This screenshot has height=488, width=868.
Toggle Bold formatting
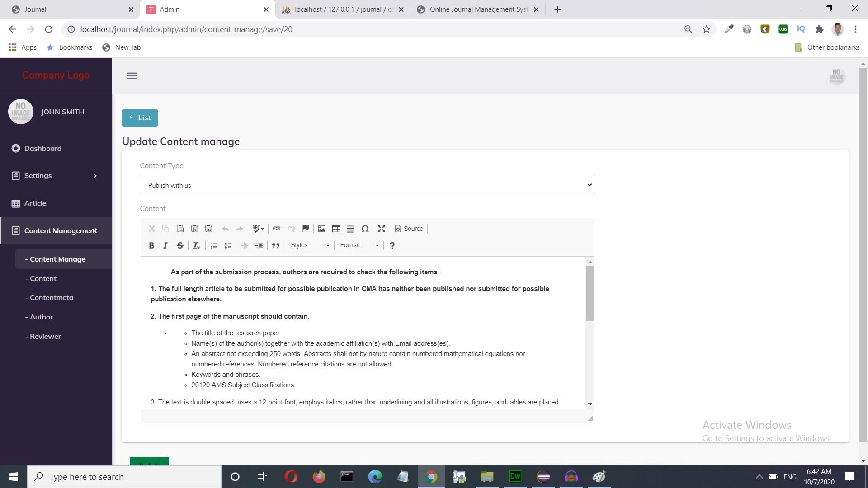coord(151,245)
